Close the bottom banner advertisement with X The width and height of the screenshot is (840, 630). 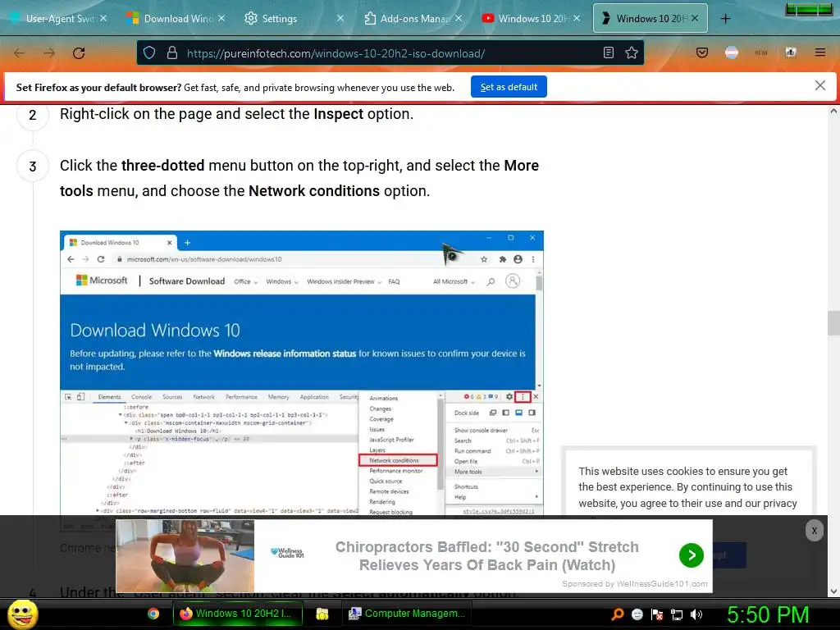(x=815, y=531)
